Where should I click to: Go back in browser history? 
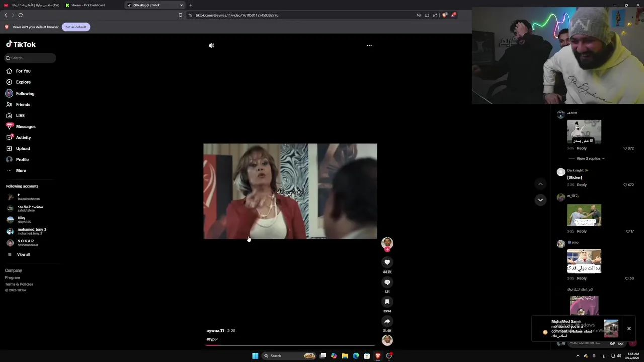click(x=6, y=15)
